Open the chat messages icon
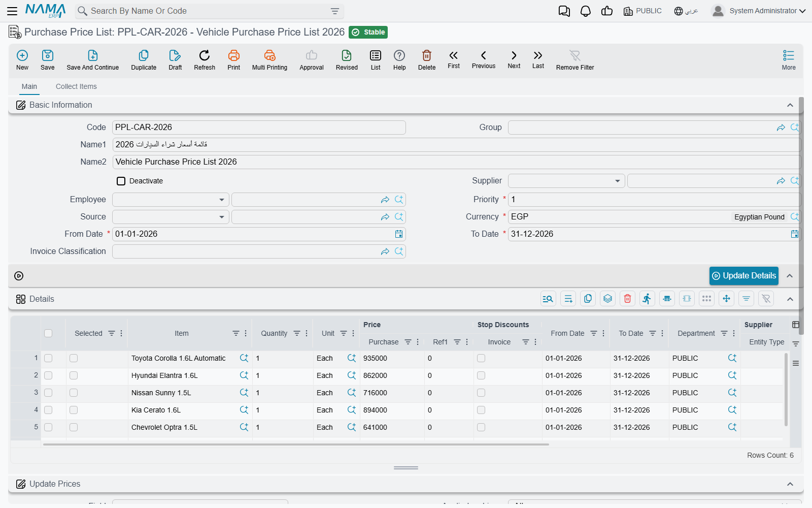This screenshot has width=812, height=508. (564, 11)
